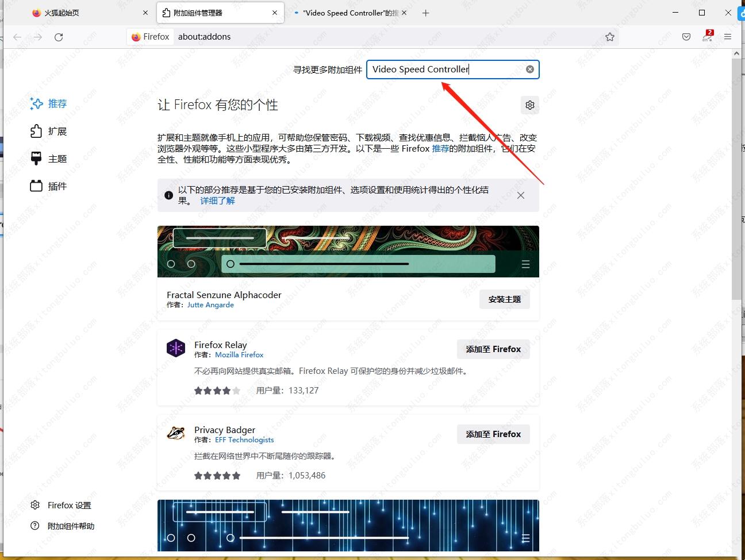The width and height of the screenshot is (745, 560).
Task: Click the extension icon with red badge
Action: (708, 36)
